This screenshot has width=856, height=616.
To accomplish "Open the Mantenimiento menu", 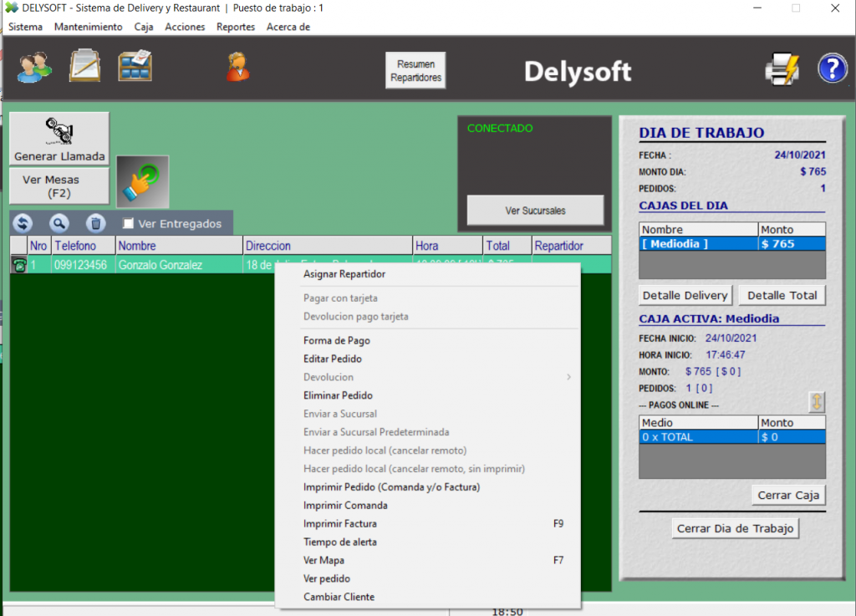I will 88,27.
